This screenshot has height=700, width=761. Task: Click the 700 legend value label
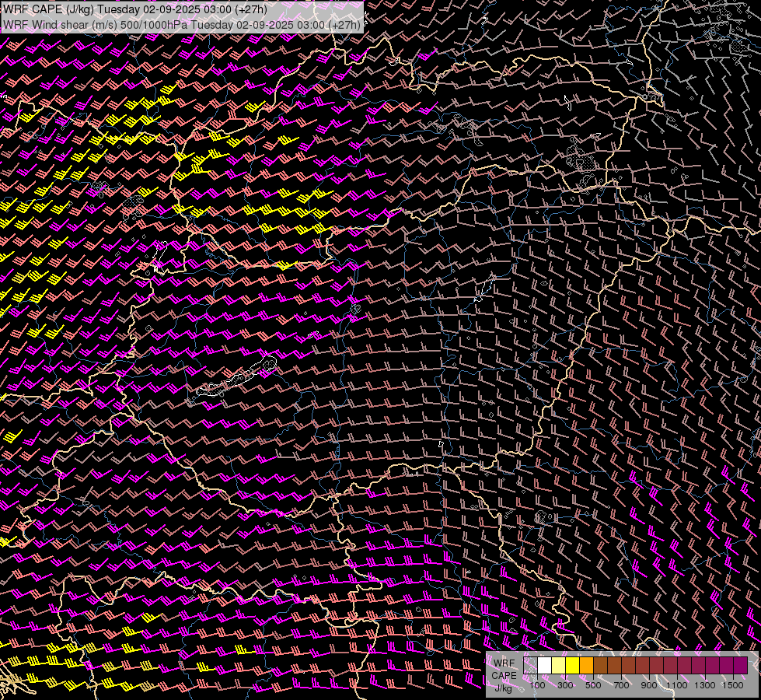coord(621,685)
